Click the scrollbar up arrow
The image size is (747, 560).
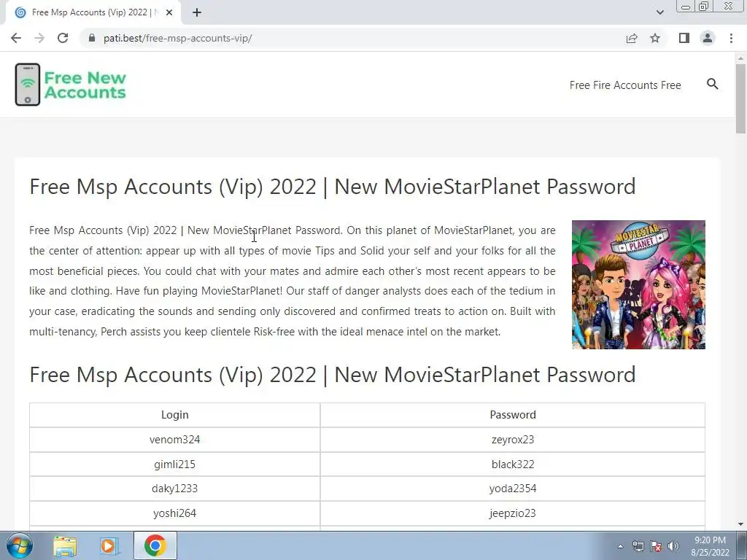[741, 58]
